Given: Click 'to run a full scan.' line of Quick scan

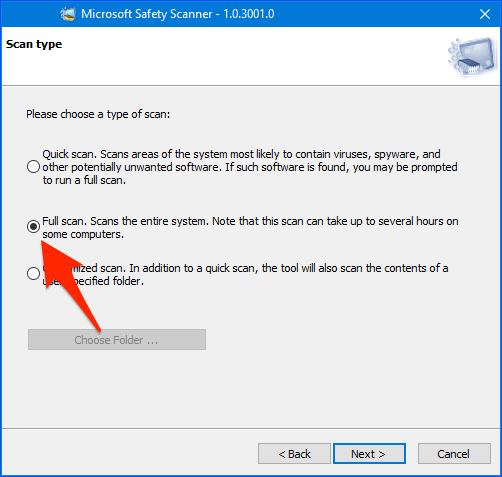Looking at the screenshot, I should tap(84, 180).
